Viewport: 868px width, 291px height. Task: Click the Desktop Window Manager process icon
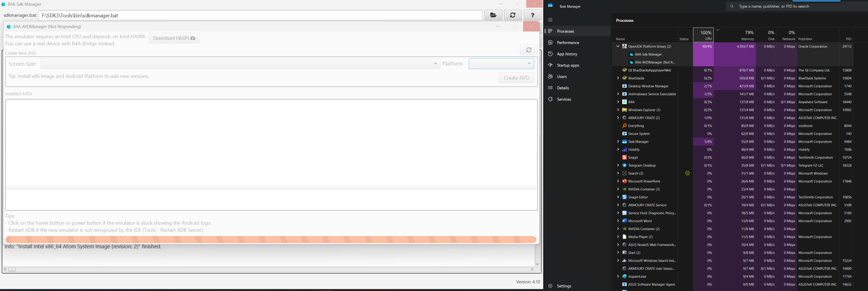(624, 86)
